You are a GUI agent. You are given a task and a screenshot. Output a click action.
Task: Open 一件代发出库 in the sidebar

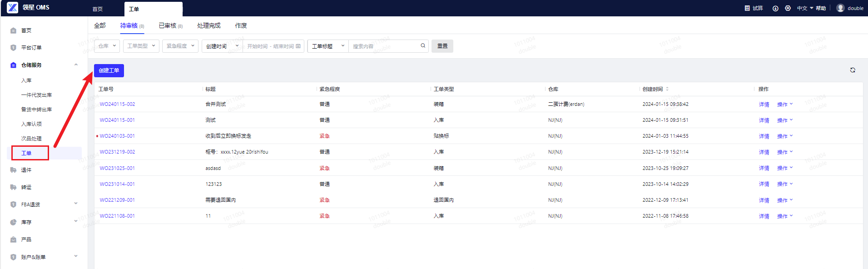click(x=36, y=95)
